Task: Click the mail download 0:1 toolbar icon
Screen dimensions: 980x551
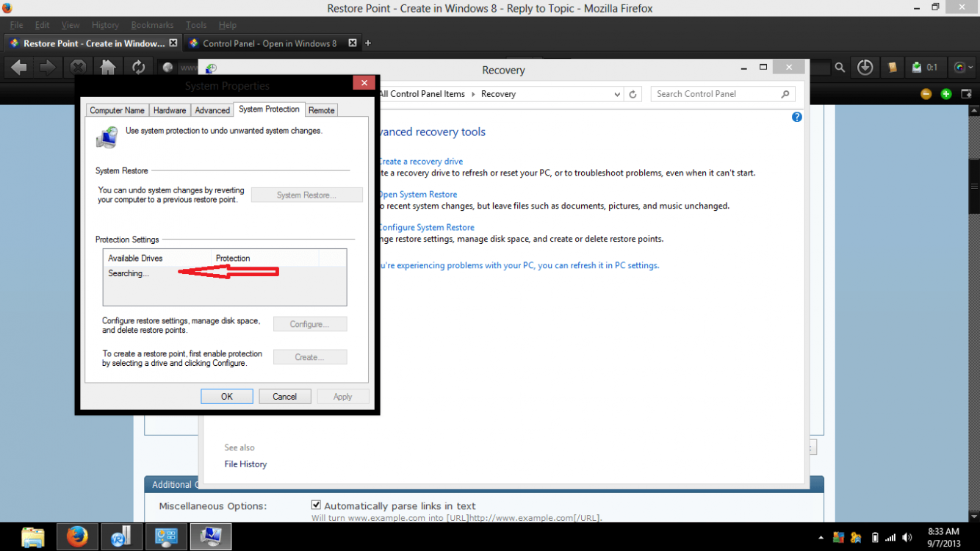Action: (925, 67)
